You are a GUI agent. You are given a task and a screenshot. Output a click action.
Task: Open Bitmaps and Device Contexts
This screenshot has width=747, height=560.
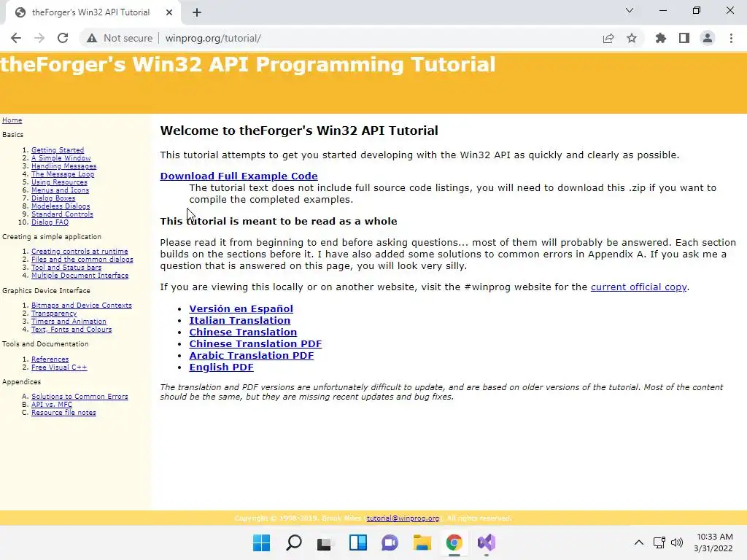(x=82, y=306)
